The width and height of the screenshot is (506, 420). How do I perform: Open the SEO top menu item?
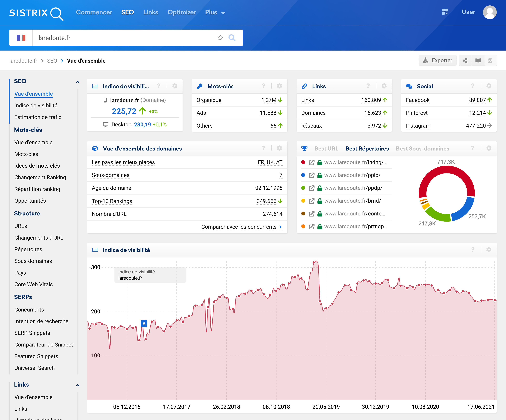[127, 12]
